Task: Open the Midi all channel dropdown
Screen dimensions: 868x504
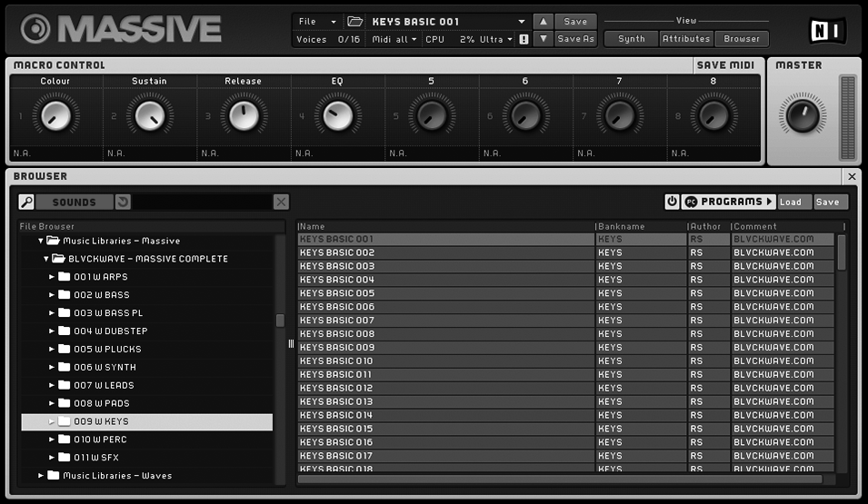Action: (394, 39)
